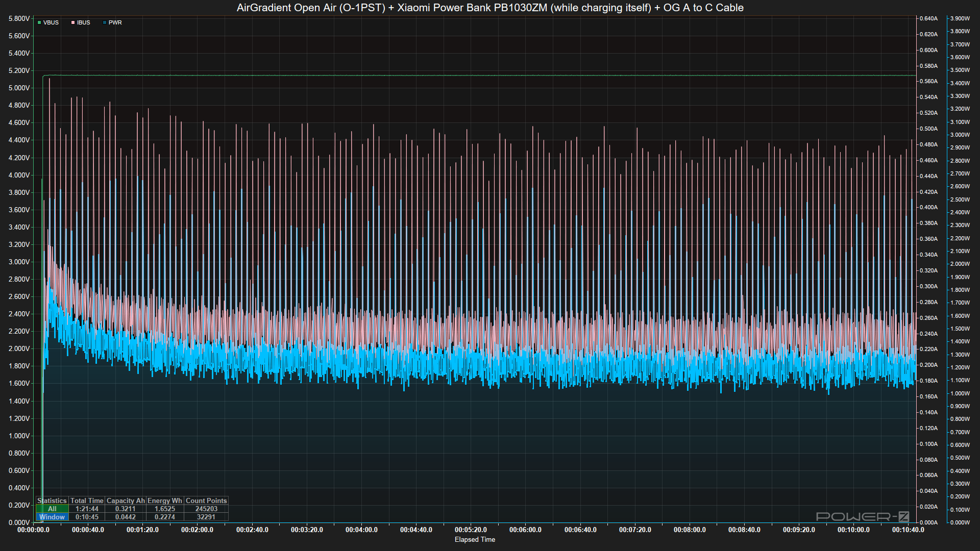Click the 0.640A current axis label
Screen dimensions: 980x551
tap(928, 18)
